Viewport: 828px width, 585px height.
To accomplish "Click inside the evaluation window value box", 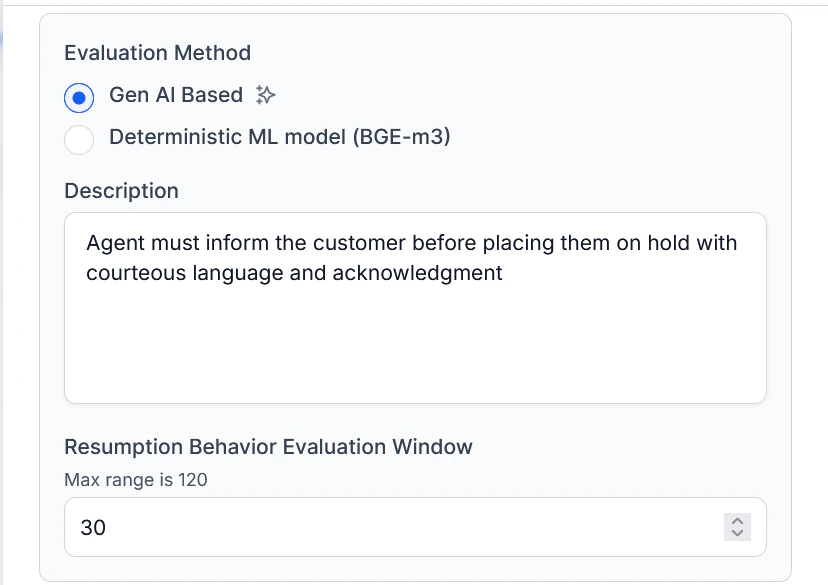I will (300, 527).
